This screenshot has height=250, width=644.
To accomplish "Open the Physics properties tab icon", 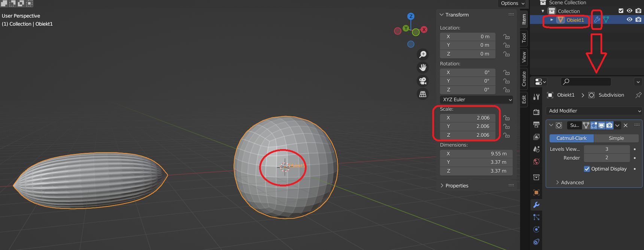I will tap(536, 229).
